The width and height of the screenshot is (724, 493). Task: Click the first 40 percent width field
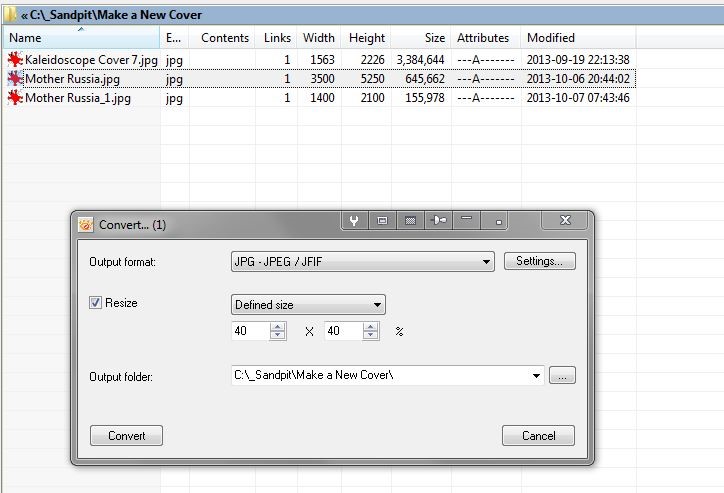(250, 331)
